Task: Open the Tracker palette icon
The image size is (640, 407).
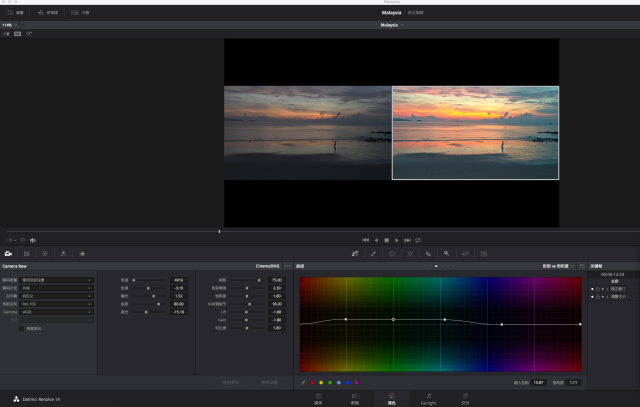Action: (410, 254)
